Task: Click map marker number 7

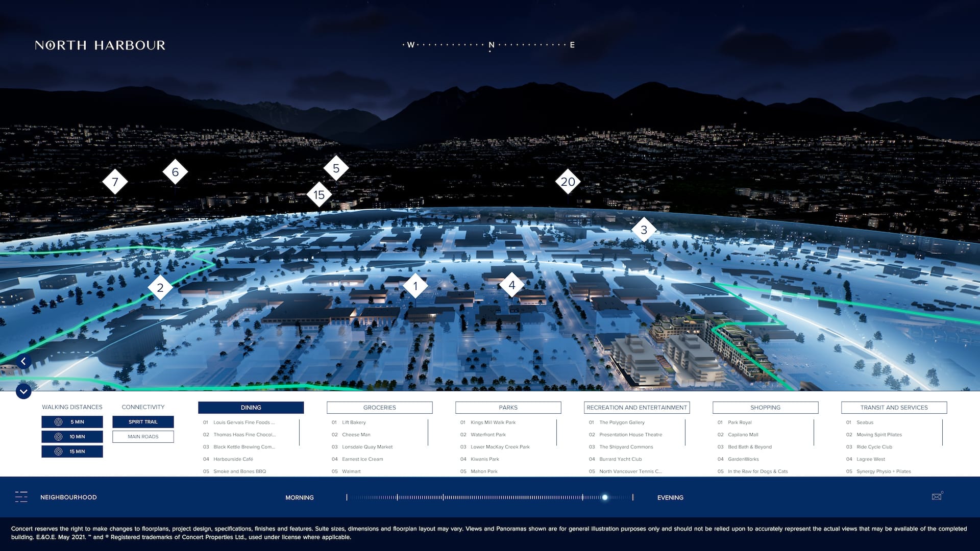Action: point(115,182)
